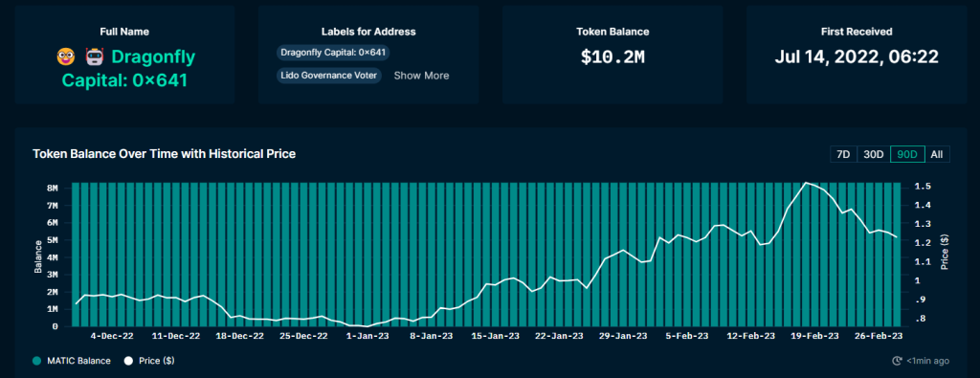Click the Lido Governance Voter label tag
The image size is (980, 378).
[x=329, y=76]
